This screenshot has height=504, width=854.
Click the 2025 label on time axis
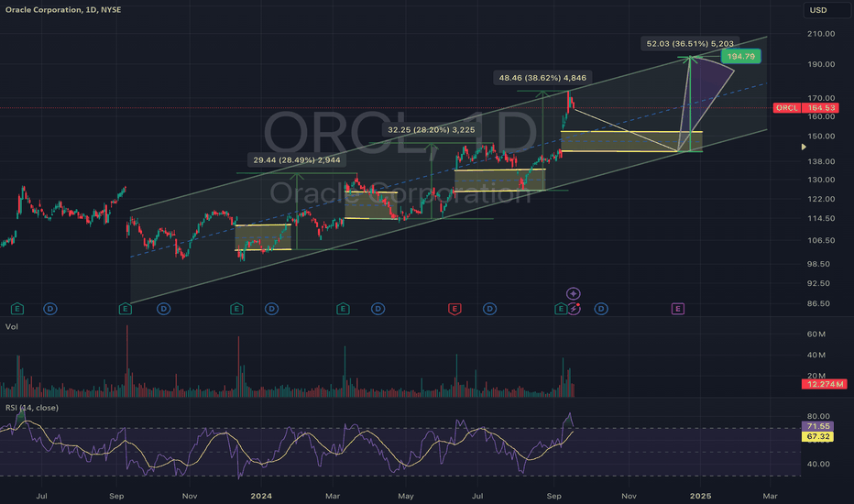[700, 496]
